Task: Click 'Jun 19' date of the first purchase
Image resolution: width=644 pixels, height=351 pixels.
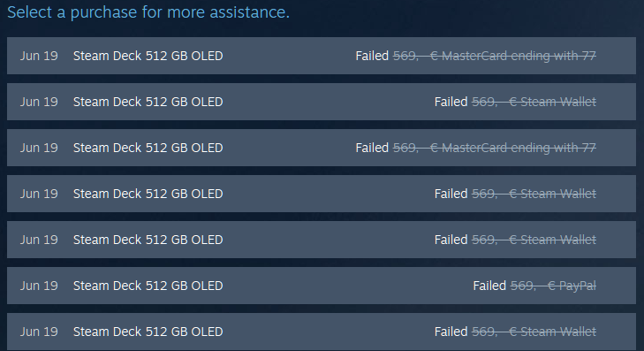Action: tap(39, 56)
